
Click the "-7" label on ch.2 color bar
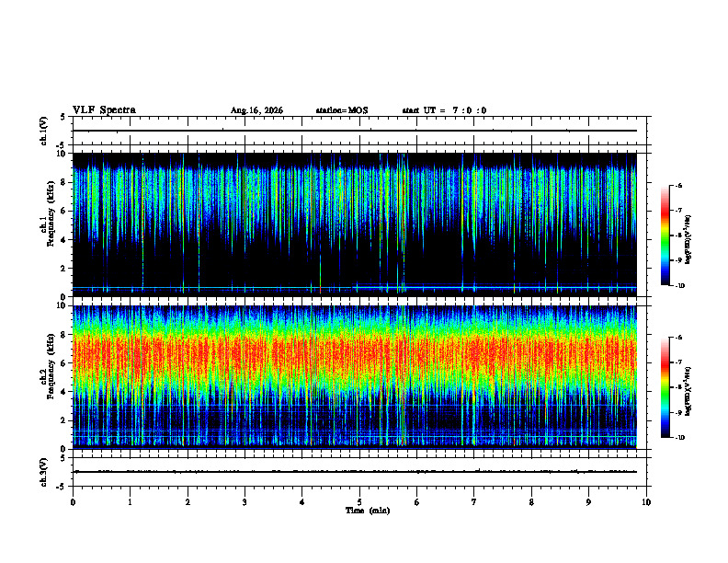coord(678,362)
